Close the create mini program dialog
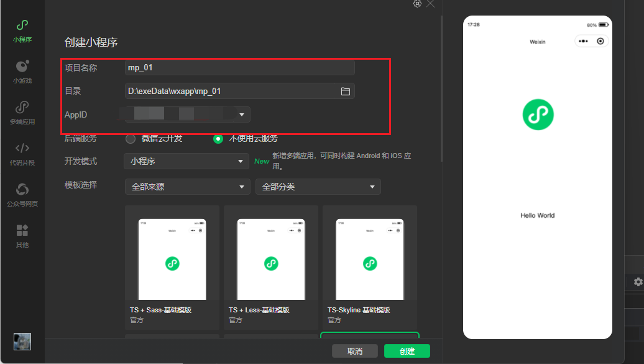 click(x=430, y=4)
